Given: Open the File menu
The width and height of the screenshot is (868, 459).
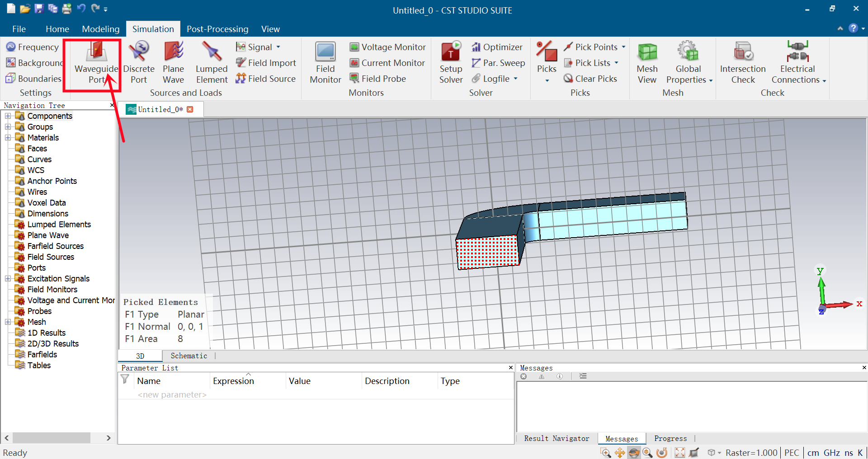Looking at the screenshot, I should pos(19,29).
